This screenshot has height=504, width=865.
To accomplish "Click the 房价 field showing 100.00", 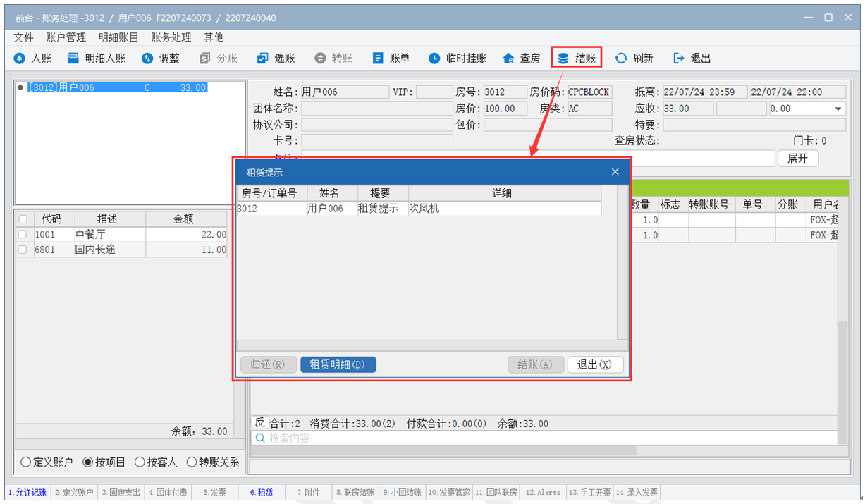I will 505,109.
